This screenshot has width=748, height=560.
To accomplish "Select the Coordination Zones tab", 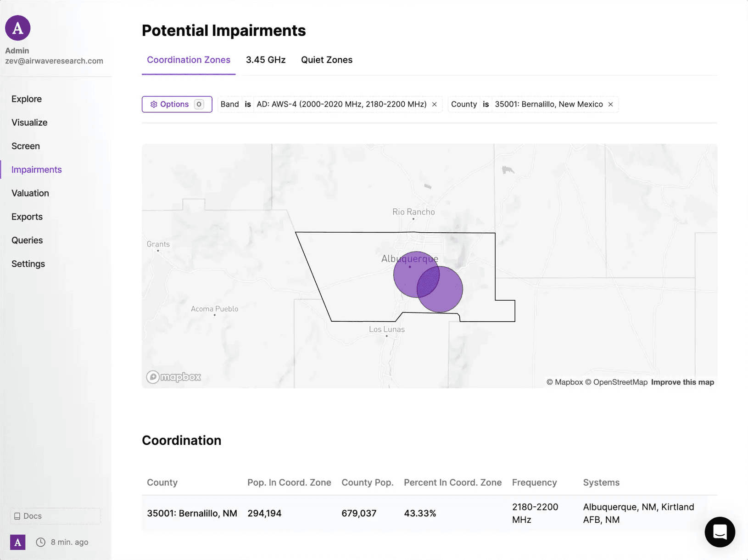I will [189, 60].
